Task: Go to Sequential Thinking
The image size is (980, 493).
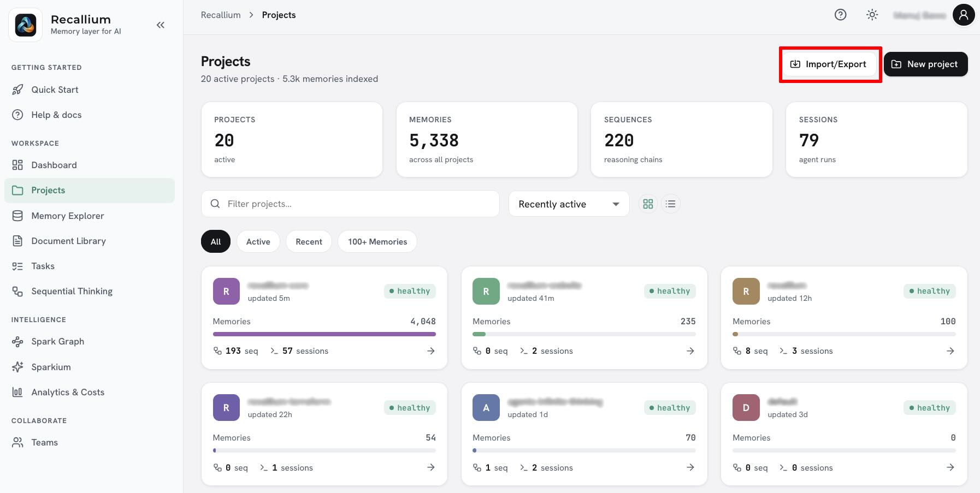Action: click(90, 291)
